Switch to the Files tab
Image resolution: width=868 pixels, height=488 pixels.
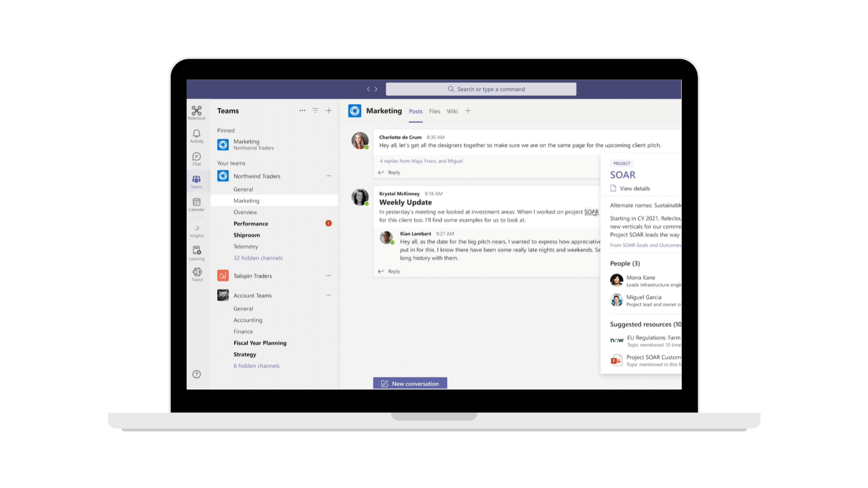tap(434, 112)
